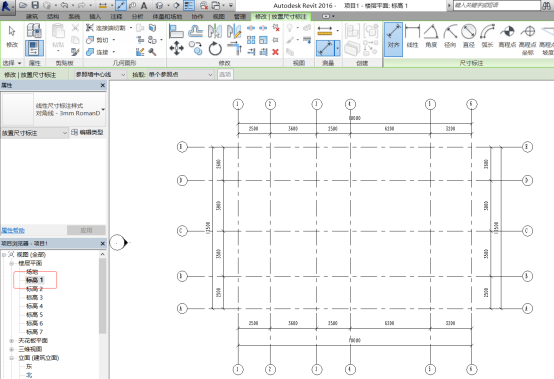Screen dimensions: 554x379
Task: Click the Apply (应用) button in Properties
Action: (x=86, y=230)
